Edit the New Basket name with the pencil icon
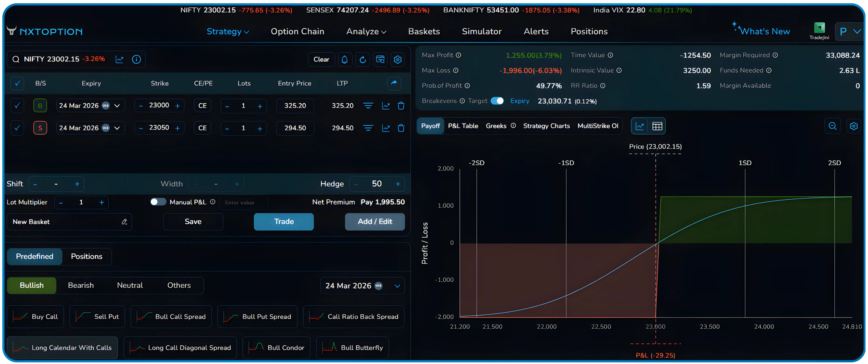868x364 pixels. pyautogui.click(x=124, y=222)
